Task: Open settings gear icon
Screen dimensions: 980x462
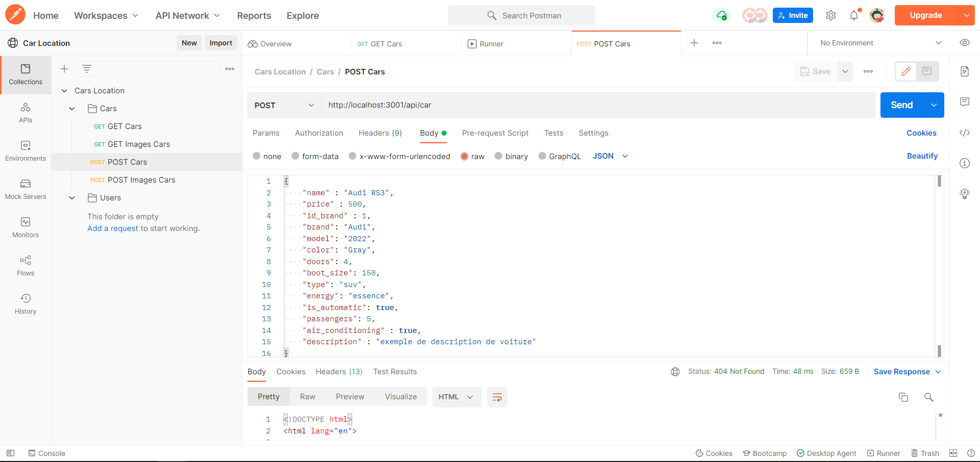Action: click(x=831, y=15)
